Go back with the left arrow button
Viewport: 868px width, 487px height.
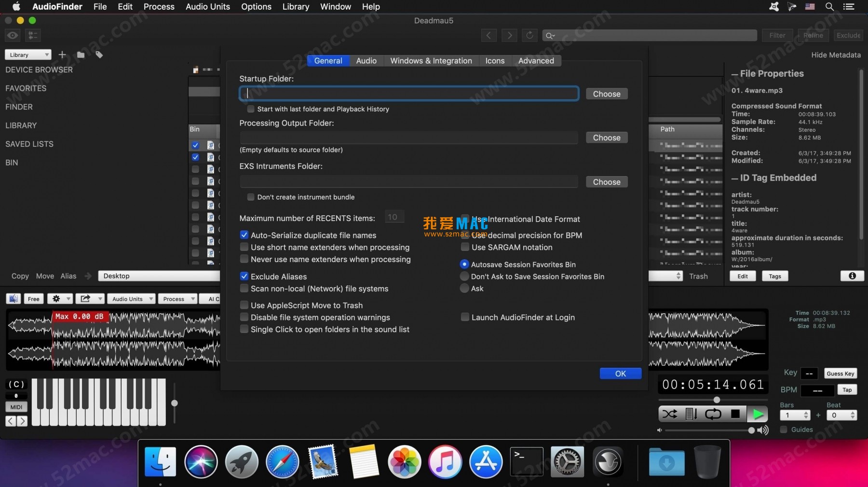point(488,35)
